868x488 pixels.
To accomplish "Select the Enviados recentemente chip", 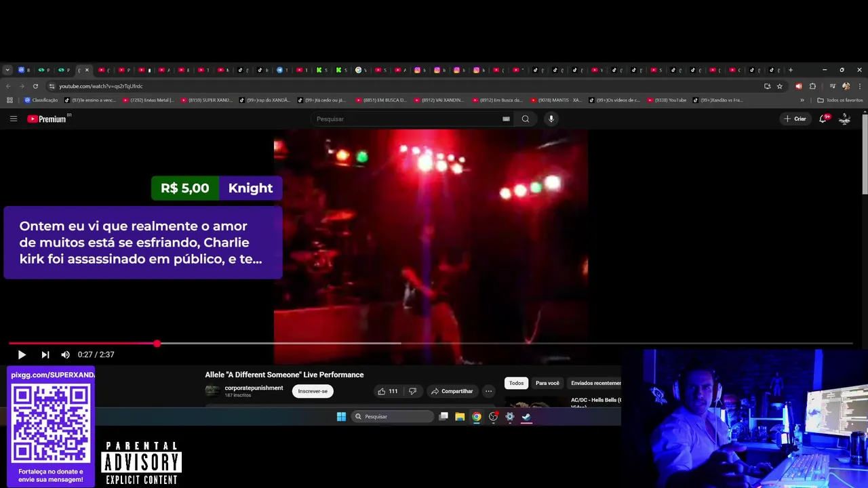I will click(594, 383).
